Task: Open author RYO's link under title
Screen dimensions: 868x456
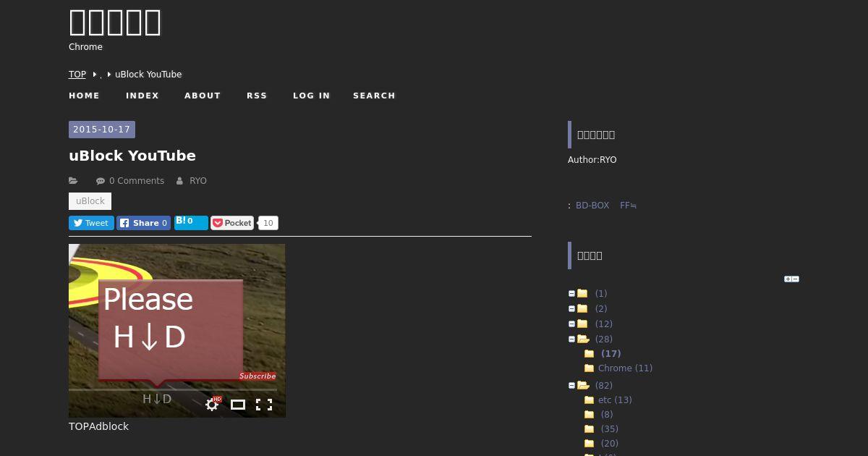Action: point(198,181)
